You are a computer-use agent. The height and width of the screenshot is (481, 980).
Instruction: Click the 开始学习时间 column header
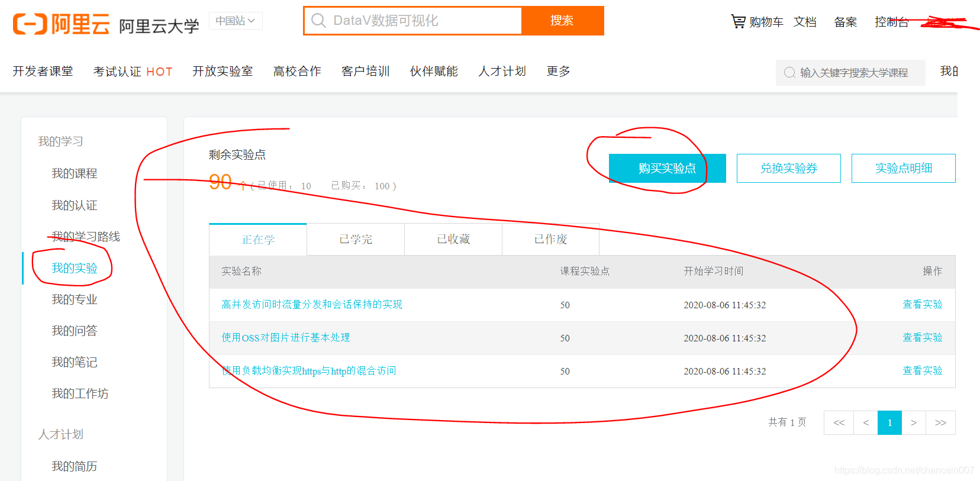[x=713, y=271]
